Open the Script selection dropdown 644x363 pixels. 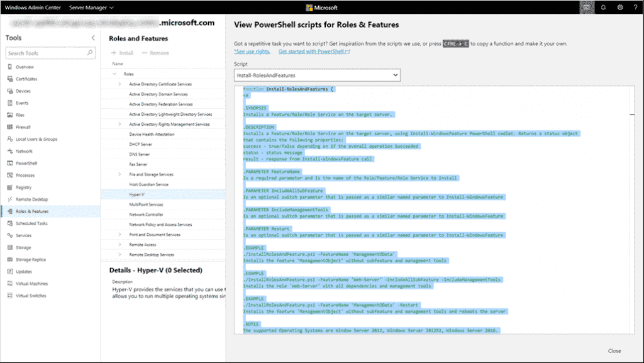click(x=317, y=75)
